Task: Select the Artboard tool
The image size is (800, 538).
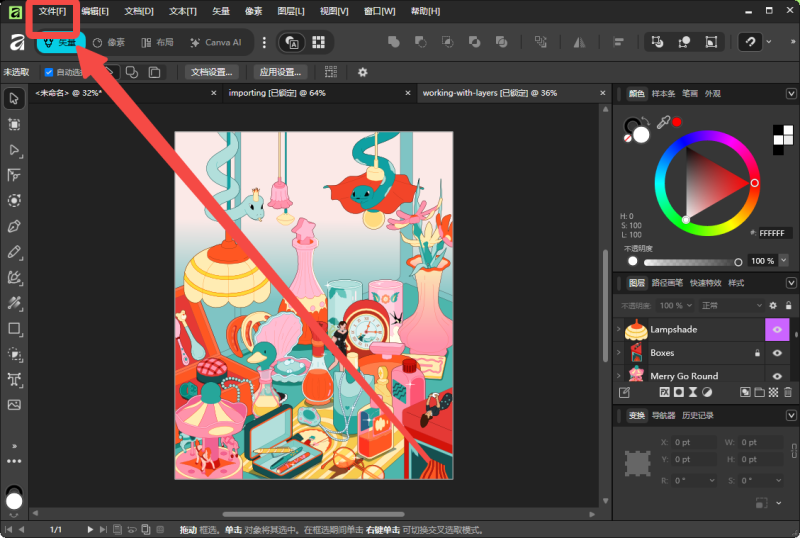Action: (14, 124)
